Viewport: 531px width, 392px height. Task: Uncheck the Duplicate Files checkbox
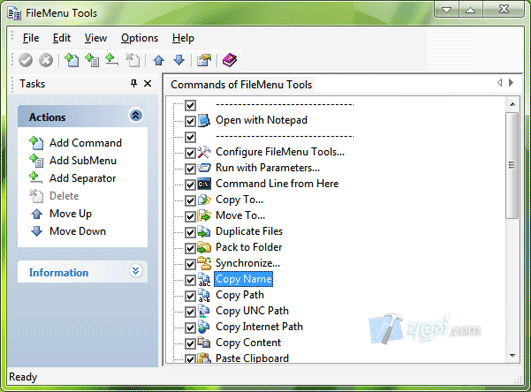(190, 232)
